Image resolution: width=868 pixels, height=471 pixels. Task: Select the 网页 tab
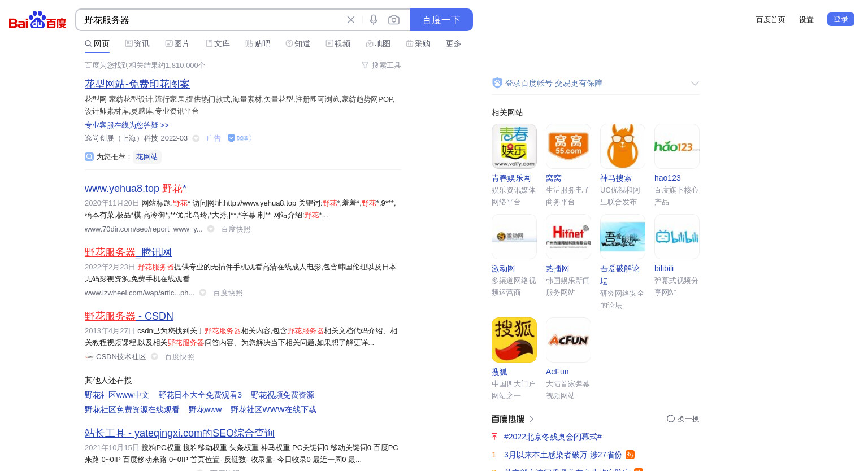coord(97,43)
